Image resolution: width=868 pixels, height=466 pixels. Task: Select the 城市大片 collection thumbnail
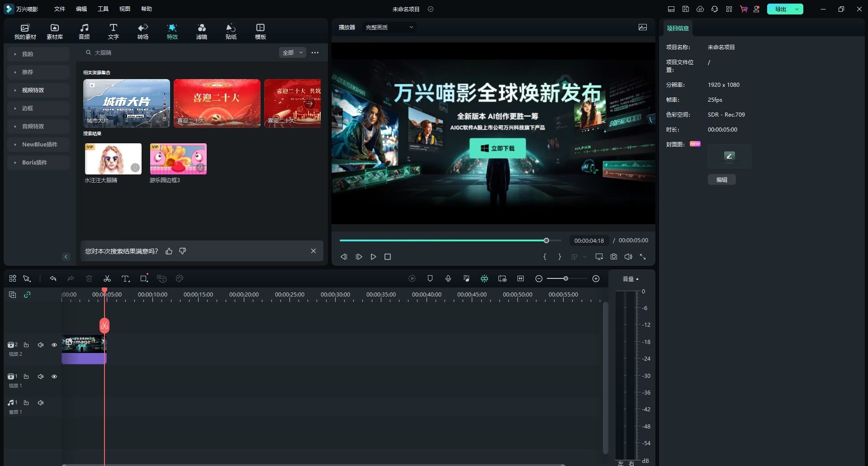pos(127,104)
